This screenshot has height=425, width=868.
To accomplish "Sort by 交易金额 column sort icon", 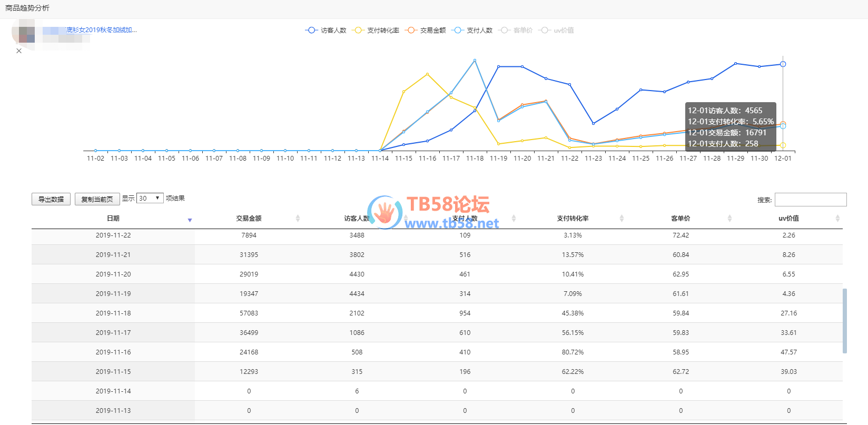I will point(298,219).
